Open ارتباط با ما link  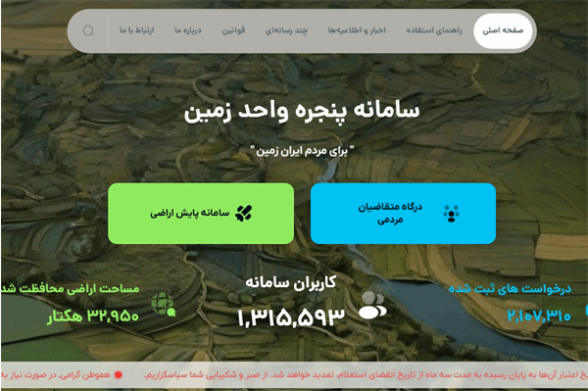pos(137,30)
